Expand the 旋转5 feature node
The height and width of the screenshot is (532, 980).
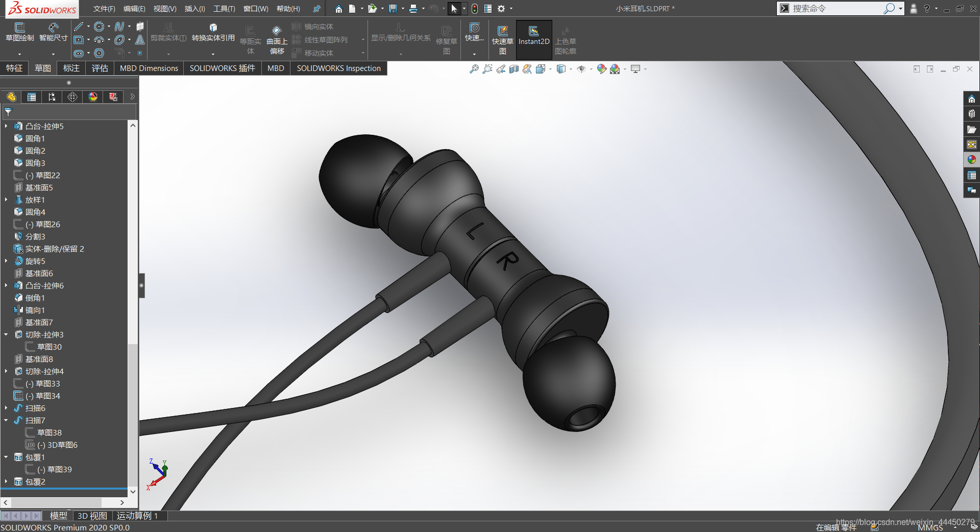point(6,261)
